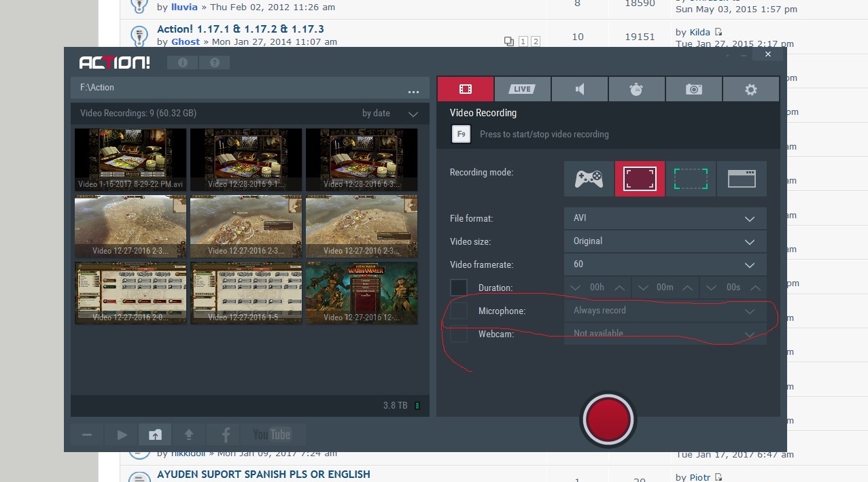The image size is (868, 482).
Task: Toggle the Webcam checkbox
Action: (459, 334)
